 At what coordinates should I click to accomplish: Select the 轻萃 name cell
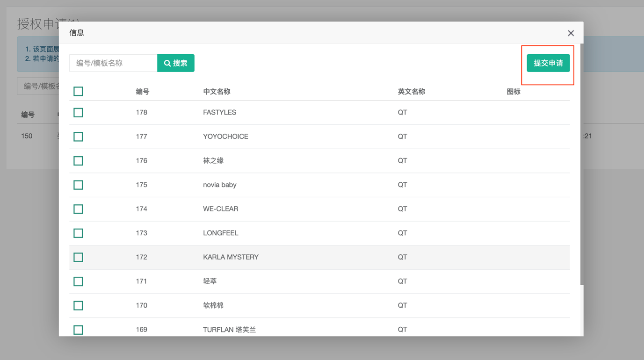210,281
